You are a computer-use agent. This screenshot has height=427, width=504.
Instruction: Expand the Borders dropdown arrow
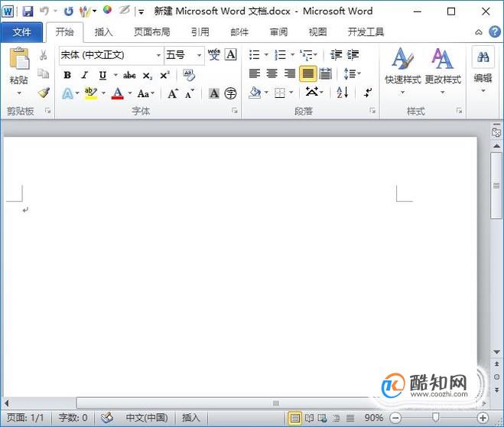point(291,93)
